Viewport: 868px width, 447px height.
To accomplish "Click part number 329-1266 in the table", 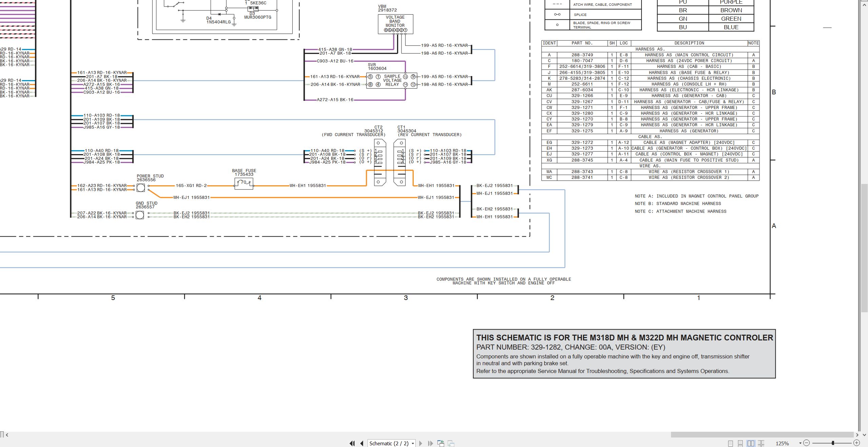I will (582, 96).
